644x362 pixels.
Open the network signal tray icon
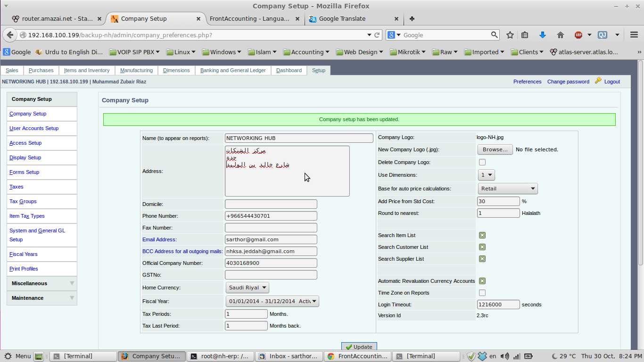(x=516, y=356)
